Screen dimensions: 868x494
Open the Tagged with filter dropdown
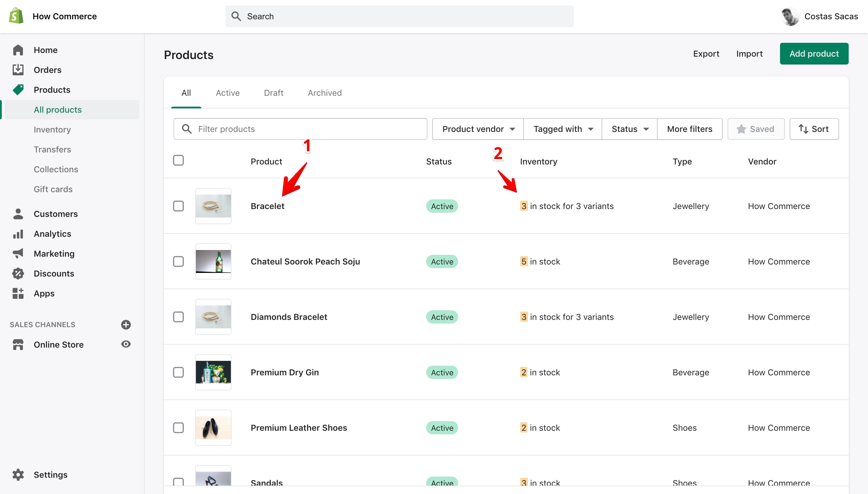click(563, 129)
